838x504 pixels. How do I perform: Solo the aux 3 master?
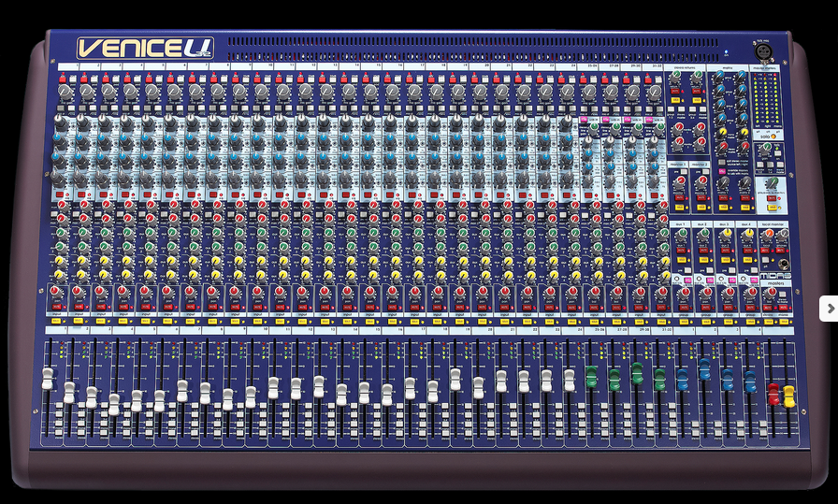(x=726, y=260)
